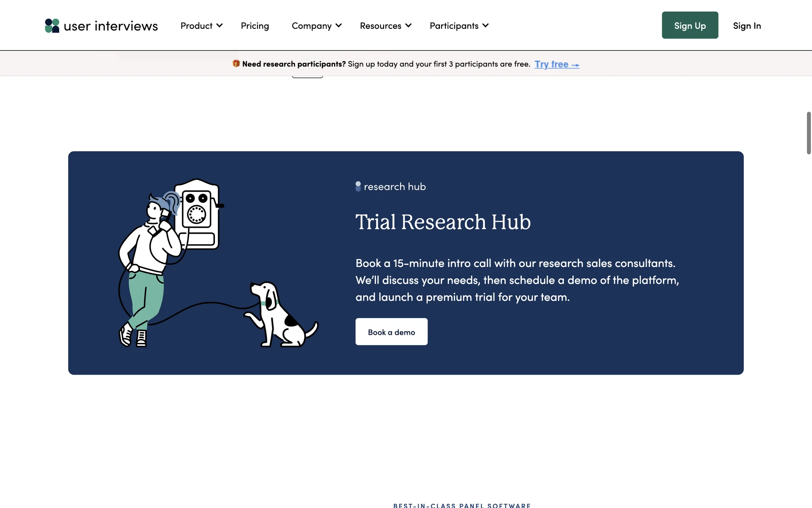This screenshot has height=508, width=812.
Task: Expand the Resources dropdown chevron
Action: click(408, 25)
